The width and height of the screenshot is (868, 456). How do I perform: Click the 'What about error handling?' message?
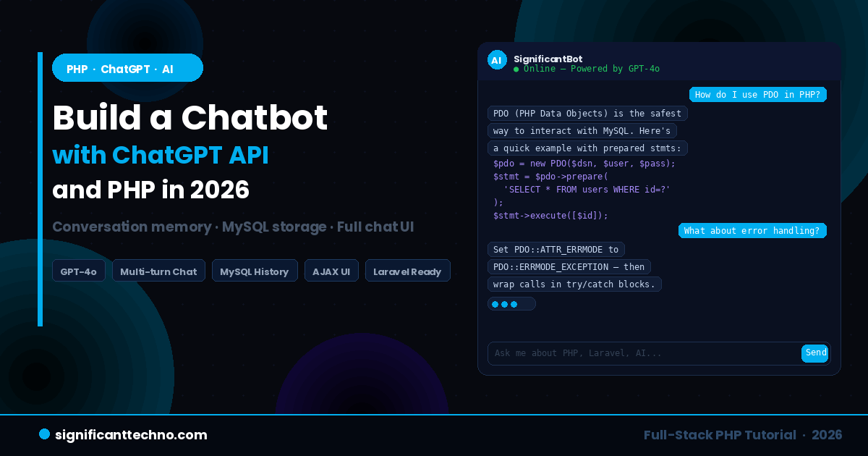(752, 231)
